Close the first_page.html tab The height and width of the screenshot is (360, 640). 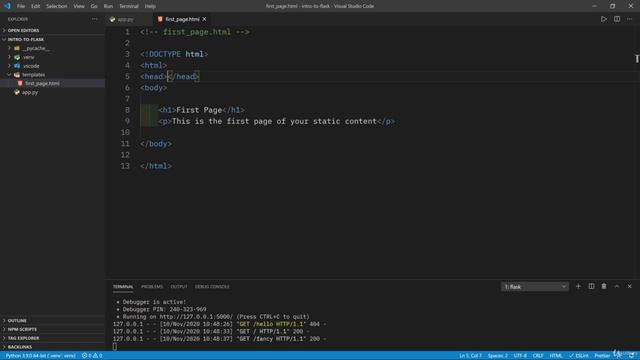click(204, 19)
